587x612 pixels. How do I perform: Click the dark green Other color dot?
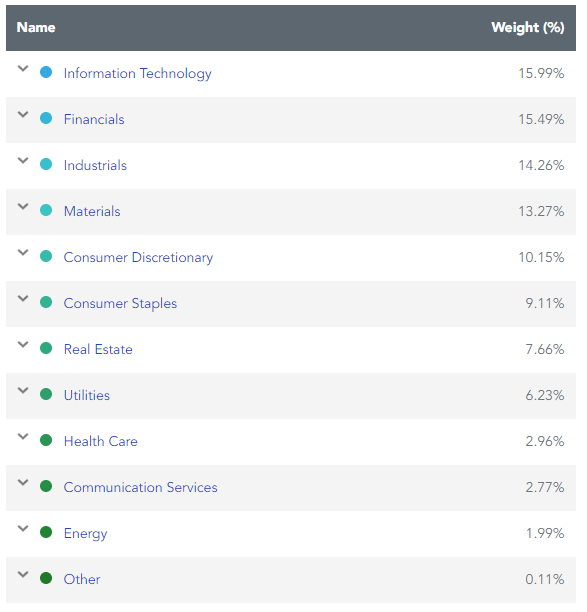click(46, 578)
